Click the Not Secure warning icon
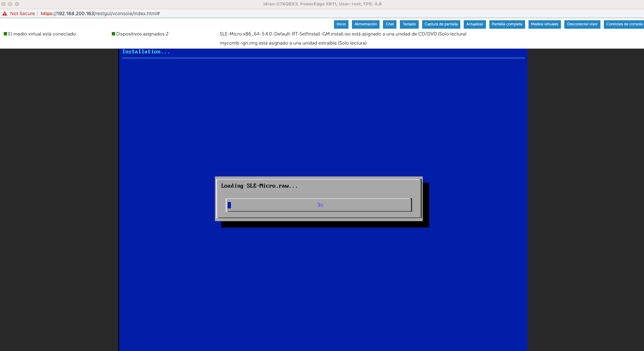The width and height of the screenshot is (644, 351). pyautogui.click(x=5, y=13)
